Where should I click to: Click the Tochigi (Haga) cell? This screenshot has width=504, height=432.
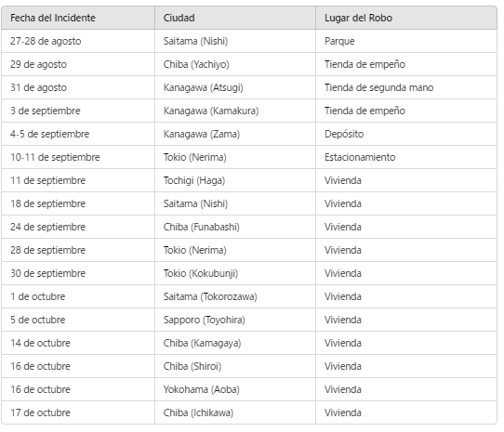pyautogui.click(x=235, y=180)
